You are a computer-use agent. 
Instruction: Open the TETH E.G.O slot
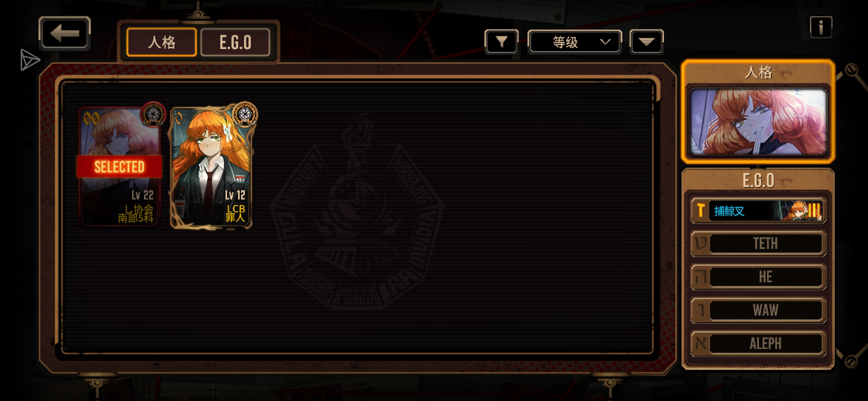click(x=758, y=244)
